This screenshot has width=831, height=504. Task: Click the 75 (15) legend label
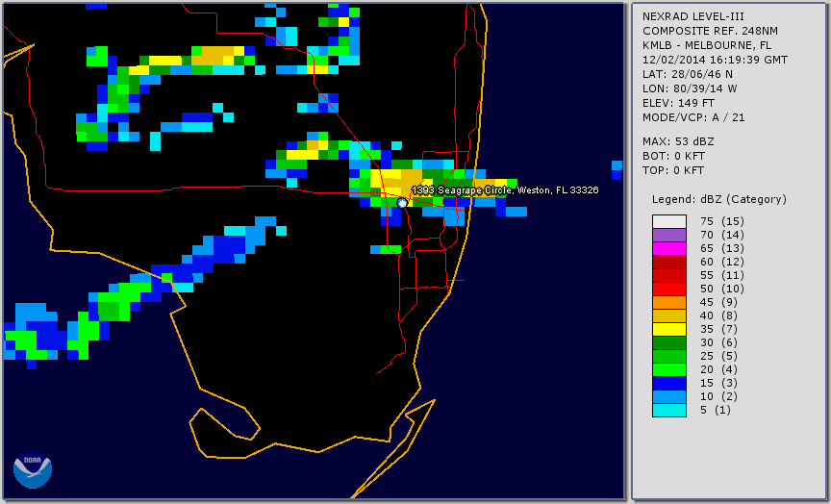pyautogui.click(x=721, y=221)
